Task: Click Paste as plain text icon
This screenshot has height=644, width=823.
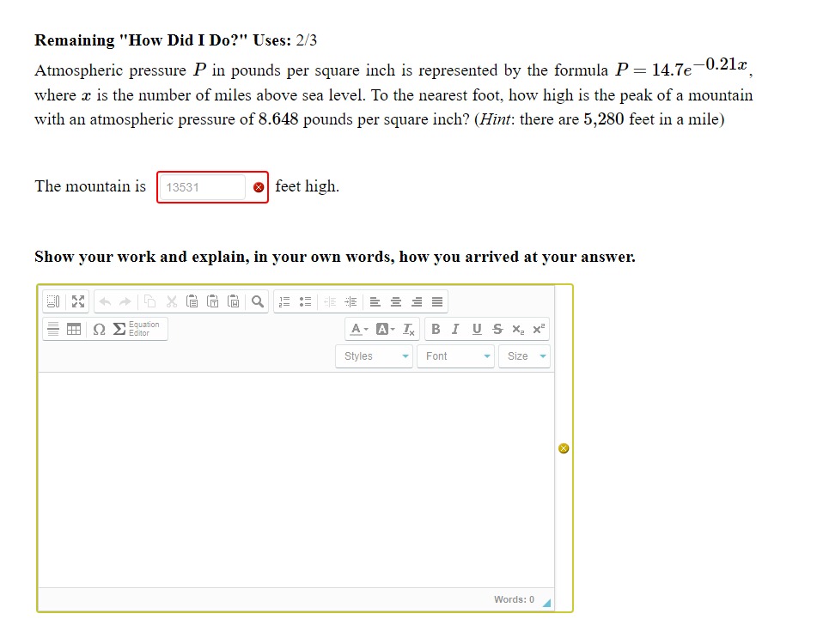Action: point(212,301)
